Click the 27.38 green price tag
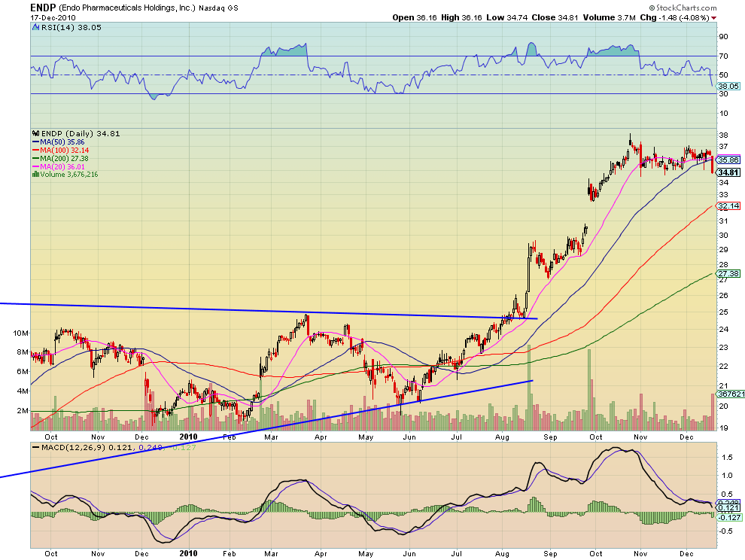 [729, 274]
